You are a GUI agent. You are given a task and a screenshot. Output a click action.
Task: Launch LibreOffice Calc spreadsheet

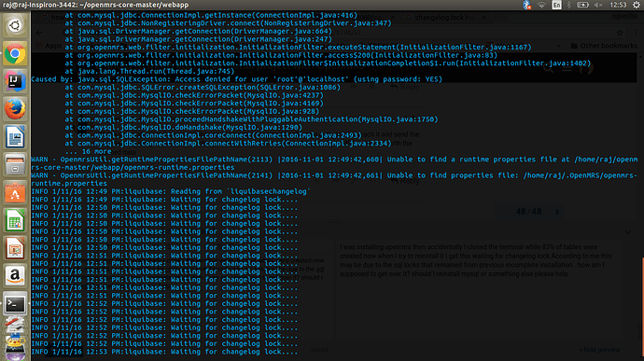coord(15,220)
